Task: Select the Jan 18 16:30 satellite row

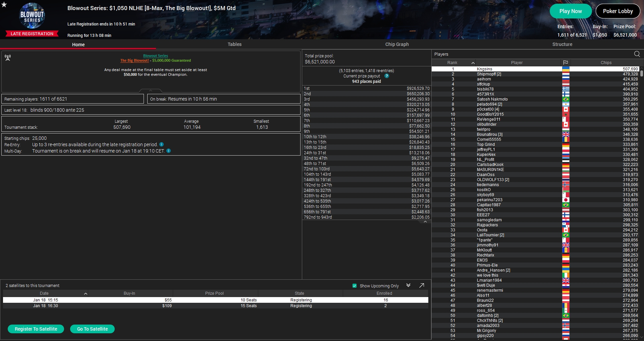Action: (x=216, y=306)
